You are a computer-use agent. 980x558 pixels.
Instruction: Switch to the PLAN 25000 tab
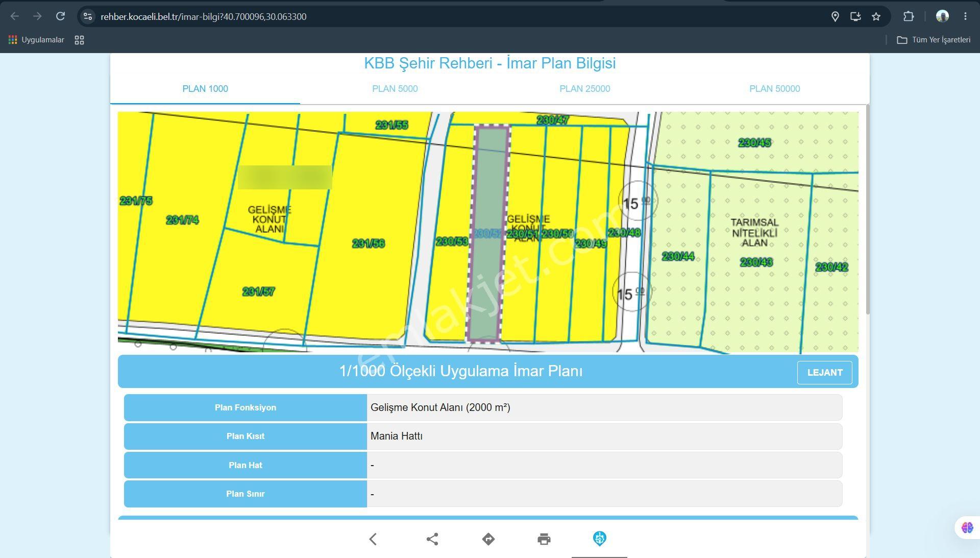585,89
